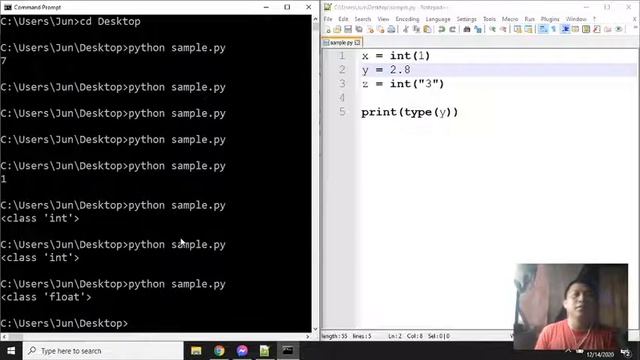Close the sample.py tab with its X
This screenshot has width=640, height=360.
[x=358, y=42]
